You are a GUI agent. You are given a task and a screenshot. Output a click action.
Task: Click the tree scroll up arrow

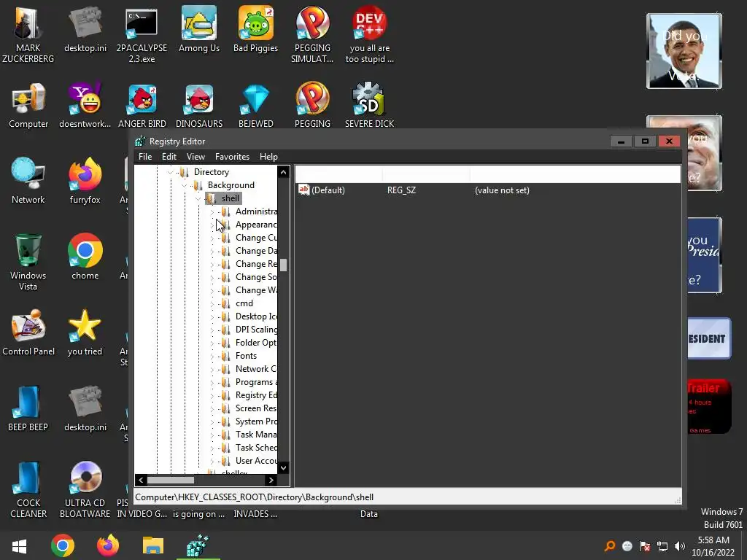pos(284,172)
